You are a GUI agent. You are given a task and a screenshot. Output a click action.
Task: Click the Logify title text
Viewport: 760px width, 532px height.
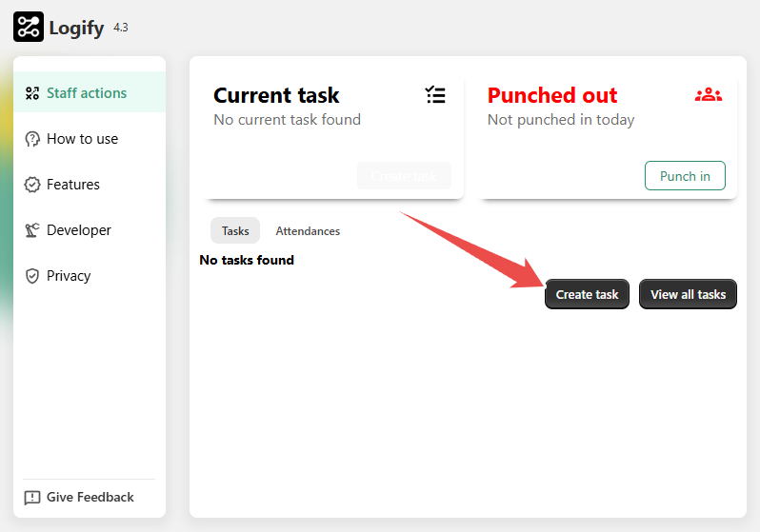(76, 29)
